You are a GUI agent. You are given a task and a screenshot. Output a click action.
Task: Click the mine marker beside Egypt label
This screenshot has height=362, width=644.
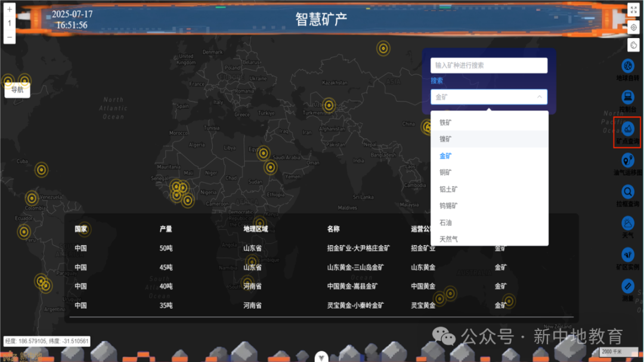264,153
